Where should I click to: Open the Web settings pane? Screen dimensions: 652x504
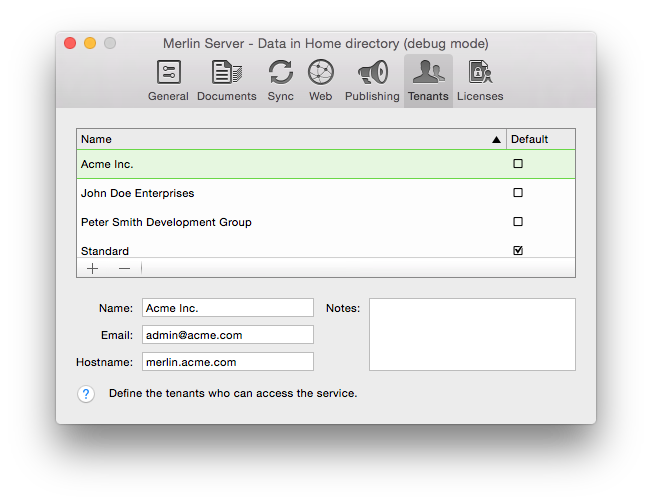(320, 80)
